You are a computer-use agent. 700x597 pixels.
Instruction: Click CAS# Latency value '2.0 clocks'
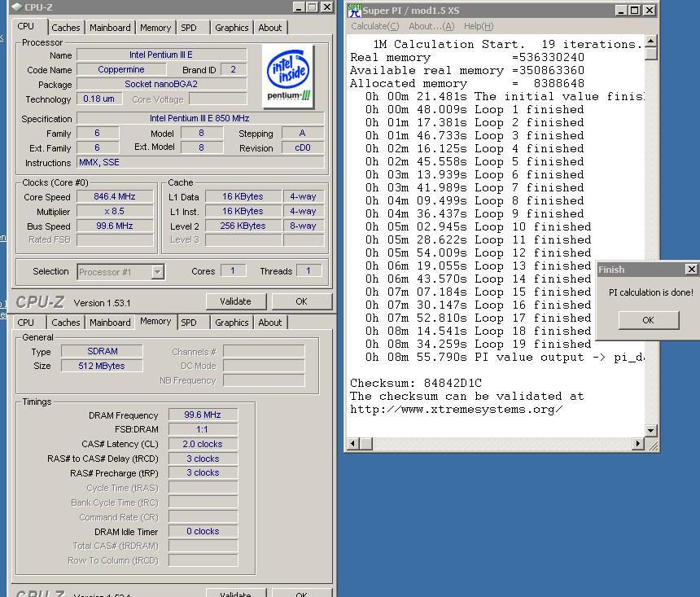tap(203, 444)
